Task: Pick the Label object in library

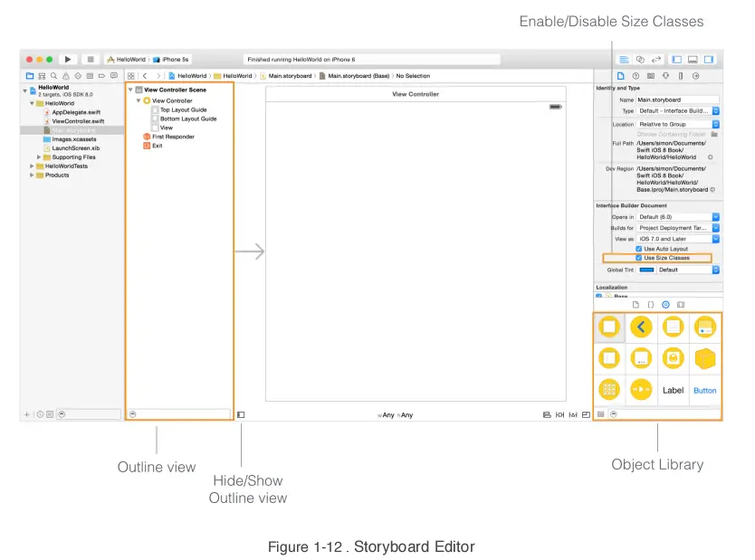Action: 673,390
